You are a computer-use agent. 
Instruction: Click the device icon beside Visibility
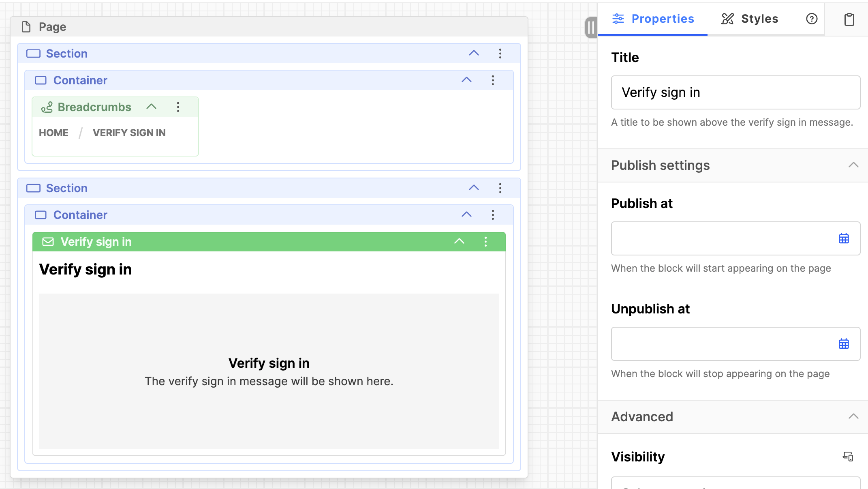(x=848, y=457)
